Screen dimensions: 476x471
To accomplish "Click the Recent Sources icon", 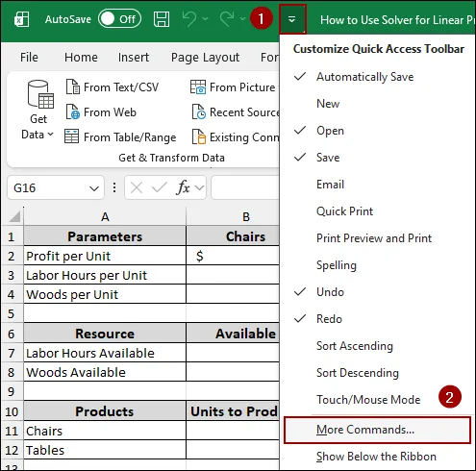I will pos(199,112).
